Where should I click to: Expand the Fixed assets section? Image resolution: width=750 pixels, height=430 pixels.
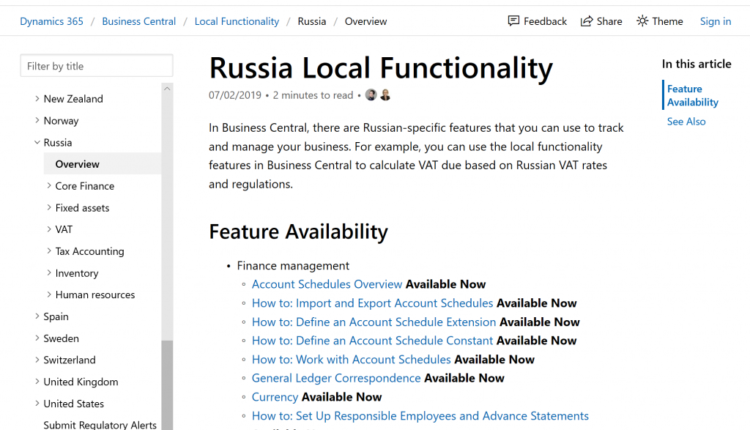click(x=49, y=208)
